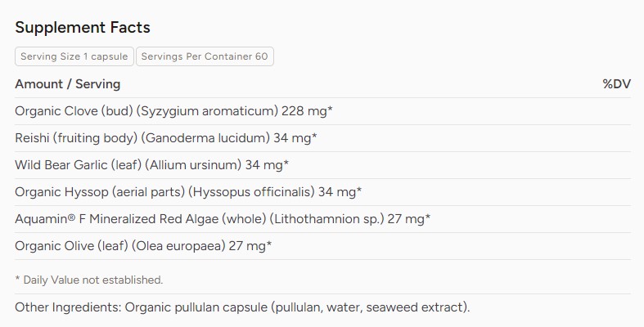Click the Amount / Serving column header
The width and height of the screenshot is (644, 327).
68,84
